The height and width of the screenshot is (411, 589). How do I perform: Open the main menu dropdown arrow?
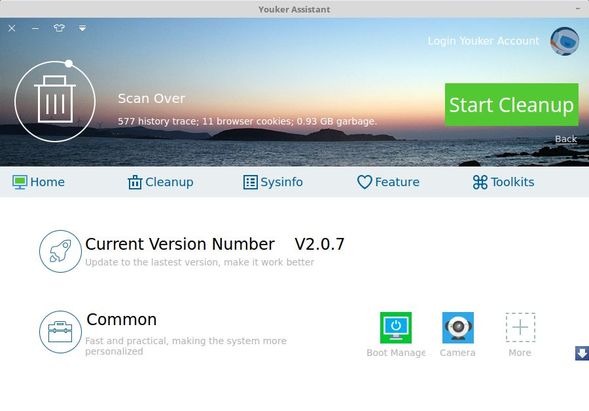[x=82, y=28]
